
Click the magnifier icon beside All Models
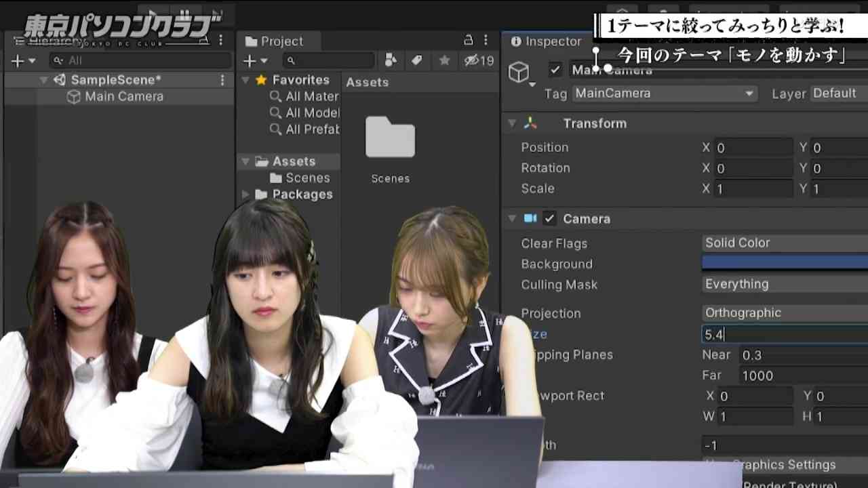pyautogui.click(x=275, y=113)
